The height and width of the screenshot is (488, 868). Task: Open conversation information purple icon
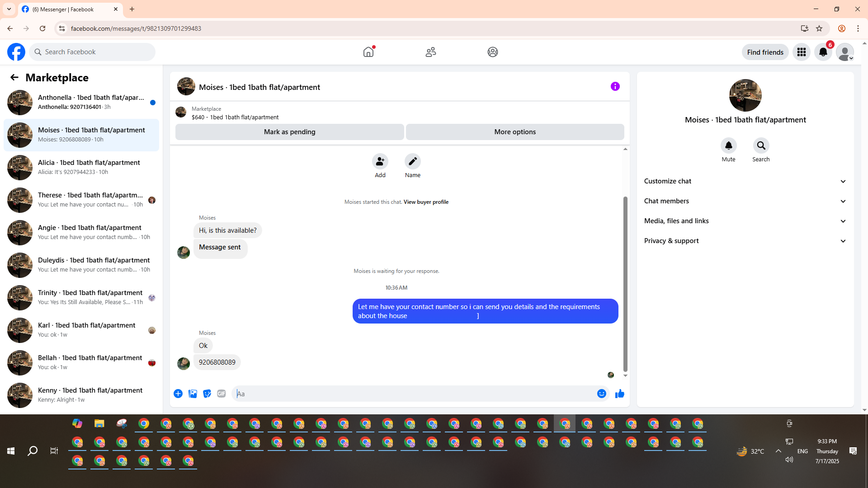[615, 86]
